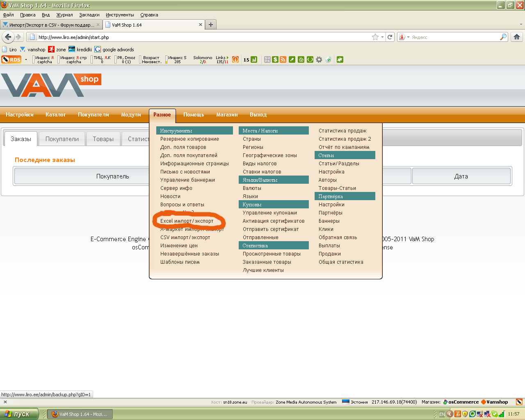Click the orange RSS feed icon
The width and height of the screenshot is (525, 420).
pyautogui.click(x=283, y=59)
